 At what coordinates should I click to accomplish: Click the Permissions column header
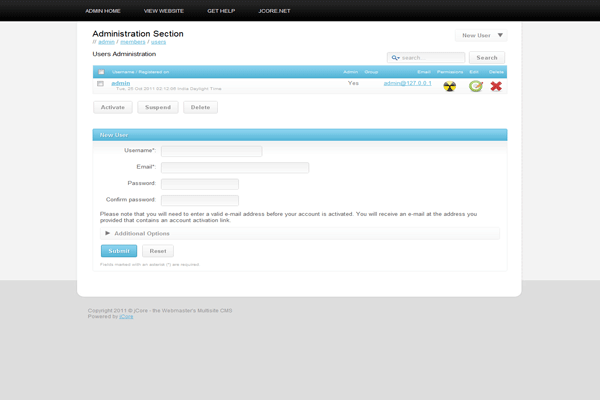(450, 72)
